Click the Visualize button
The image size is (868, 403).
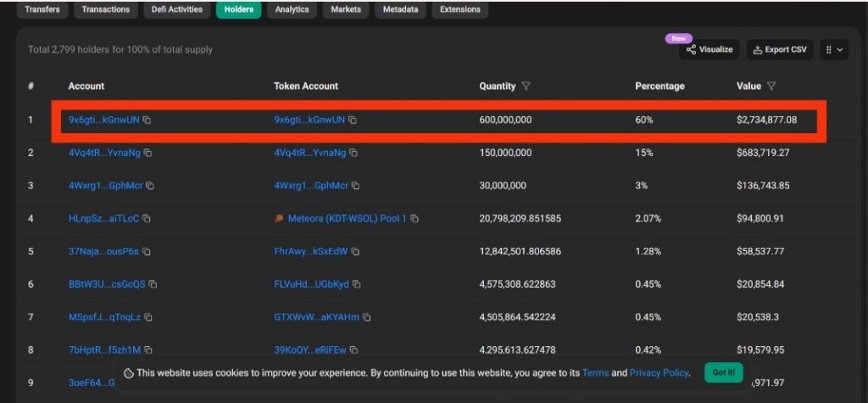pyautogui.click(x=709, y=50)
